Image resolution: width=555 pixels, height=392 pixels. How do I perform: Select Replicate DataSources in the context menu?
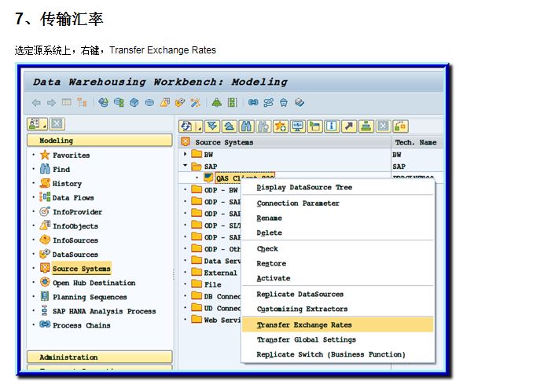[300, 295]
